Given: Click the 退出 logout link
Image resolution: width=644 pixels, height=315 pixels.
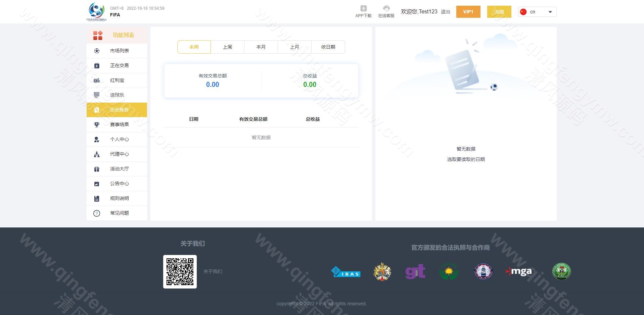Looking at the screenshot, I should tap(445, 11).
